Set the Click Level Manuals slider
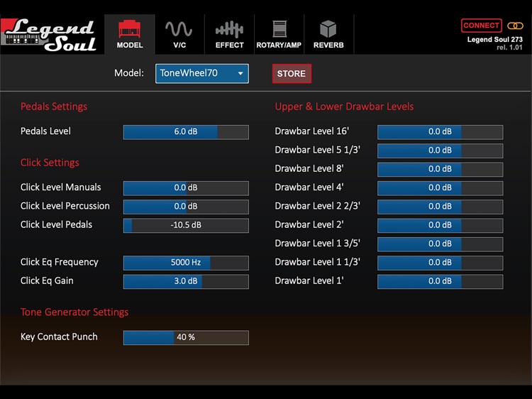 (x=186, y=187)
